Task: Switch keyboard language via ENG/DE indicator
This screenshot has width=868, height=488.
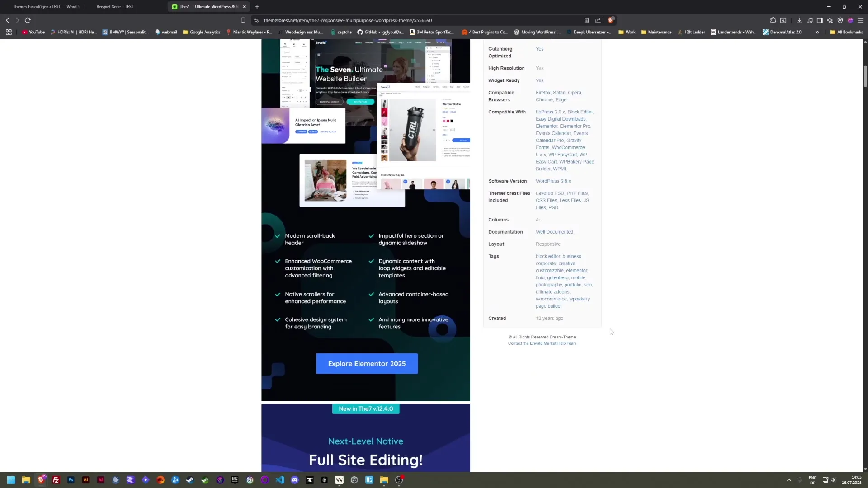Action: point(812,480)
